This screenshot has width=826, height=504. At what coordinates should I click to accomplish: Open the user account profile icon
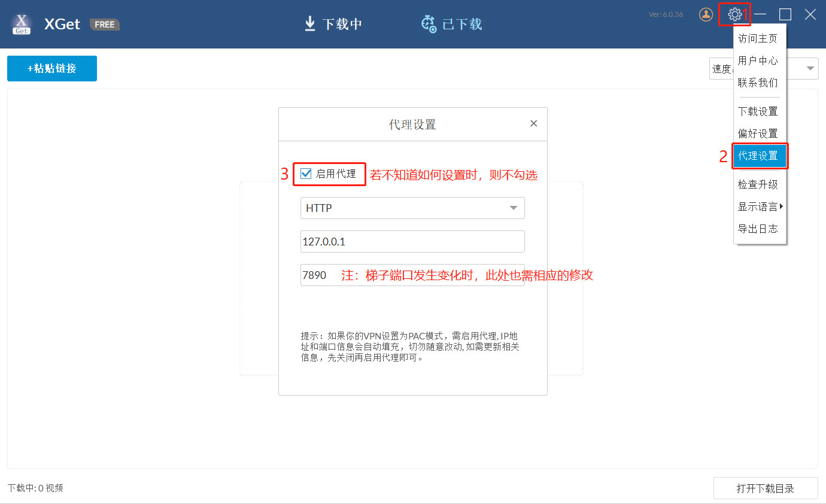click(x=706, y=14)
